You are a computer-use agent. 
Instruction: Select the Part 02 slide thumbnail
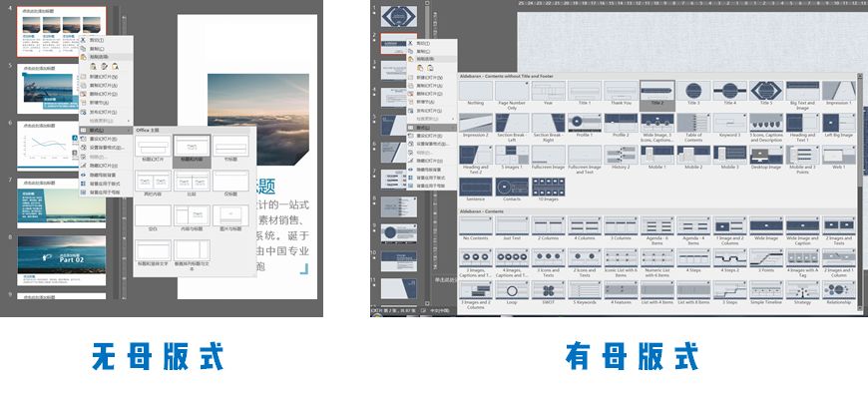tap(62, 260)
